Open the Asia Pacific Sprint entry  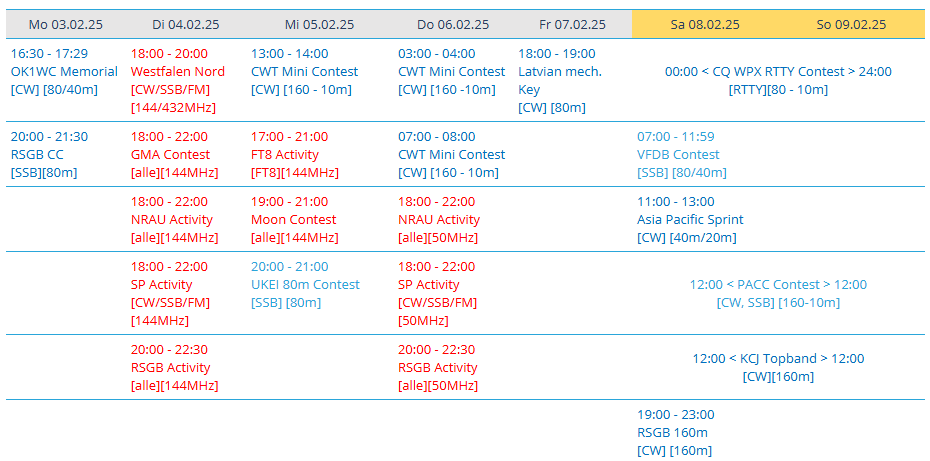pos(690,220)
